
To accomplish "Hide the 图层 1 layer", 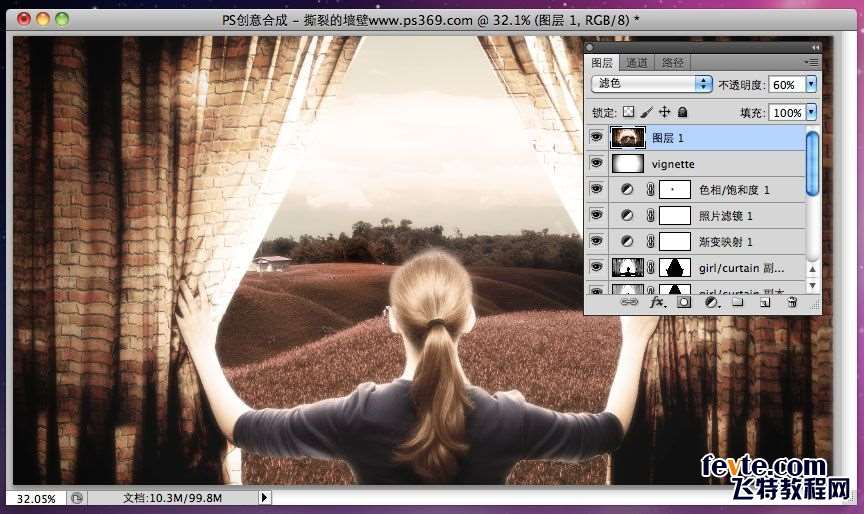I will 596,137.
